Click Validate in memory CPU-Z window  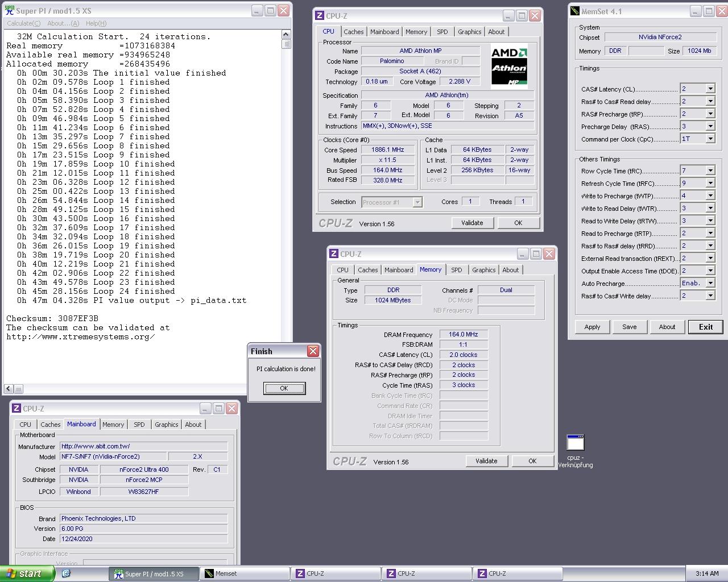point(486,461)
